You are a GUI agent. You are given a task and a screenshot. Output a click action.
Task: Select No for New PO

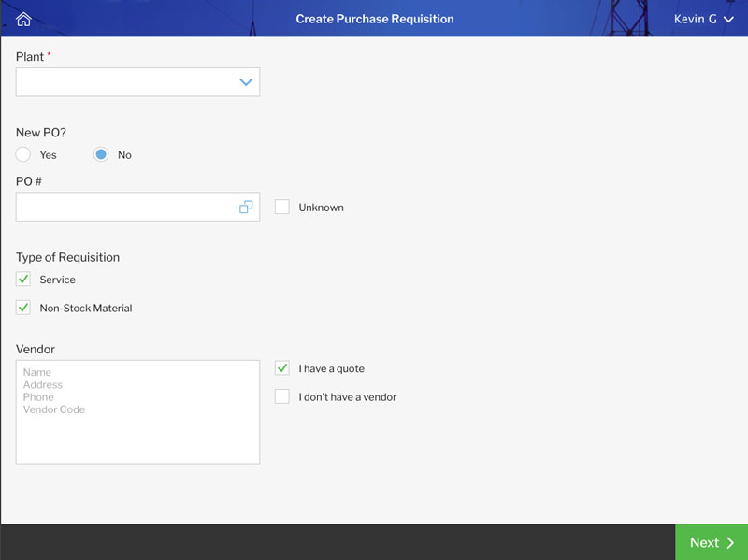(101, 154)
